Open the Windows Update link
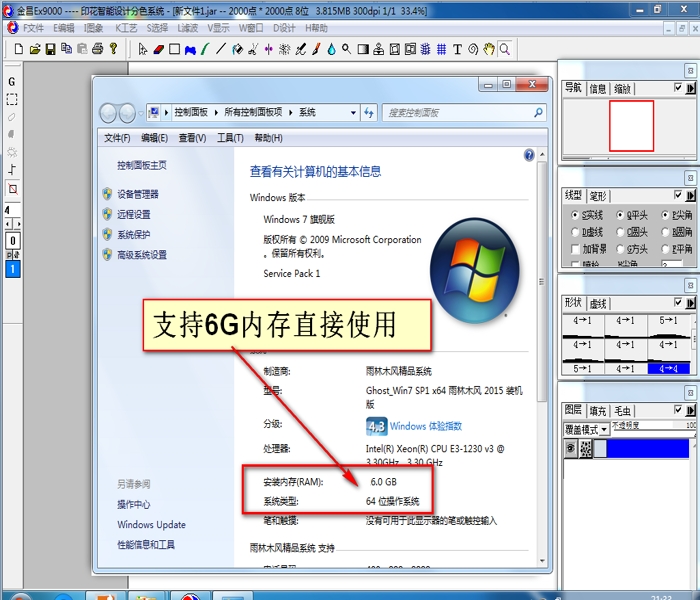 pyautogui.click(x=151, y=525)
